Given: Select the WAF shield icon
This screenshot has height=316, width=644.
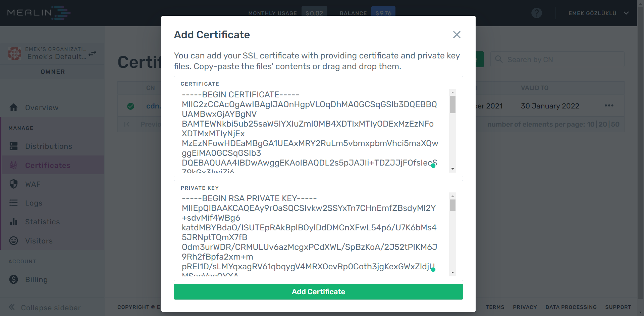Looking at the screenshot, I should click(13, 184).
